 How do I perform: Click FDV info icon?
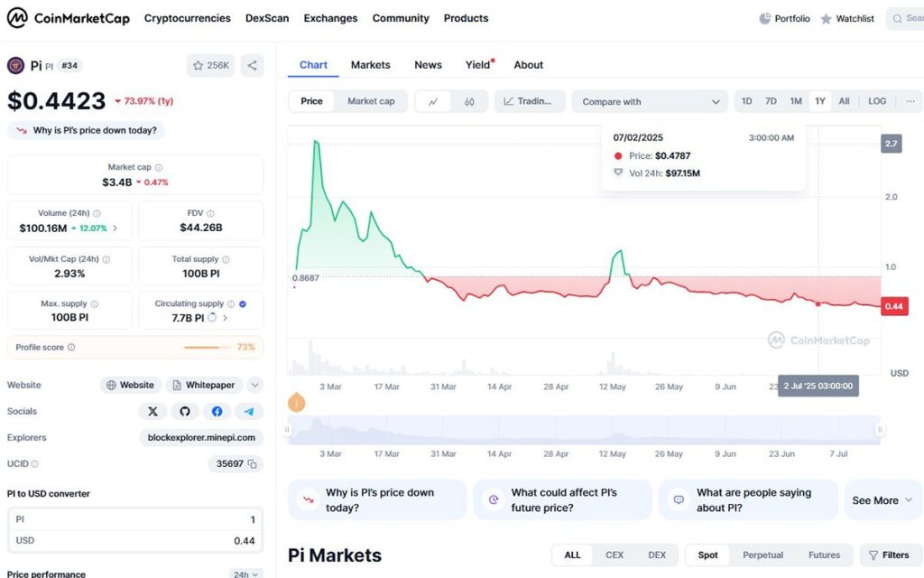[210, 213]
